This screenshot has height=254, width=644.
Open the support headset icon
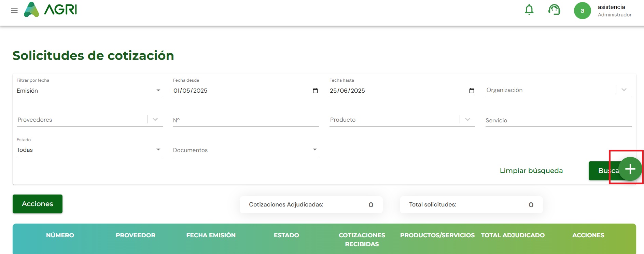[554, 10]
